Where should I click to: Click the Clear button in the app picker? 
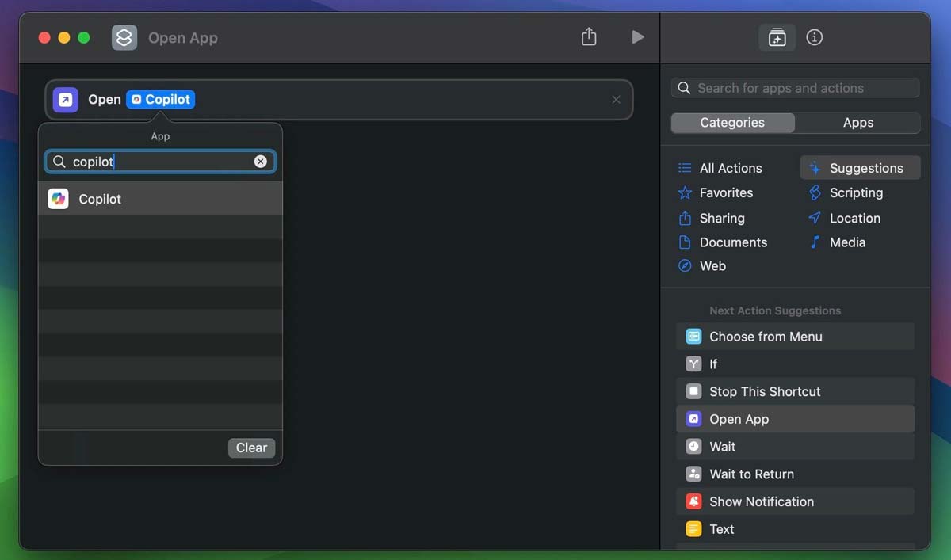(251, 448)
